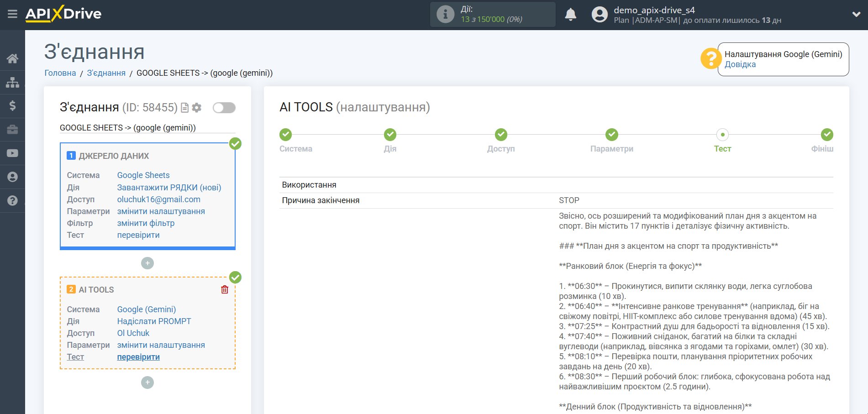Image resolution: width=868 pixels, height=414 pixels.
Task: Go to Головна breadcrumb
Action: click(x=60, y=73)
